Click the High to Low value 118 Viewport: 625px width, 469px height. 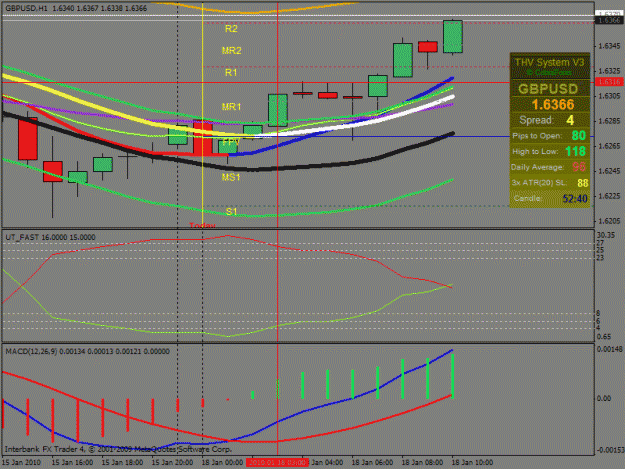coord(576,151)
